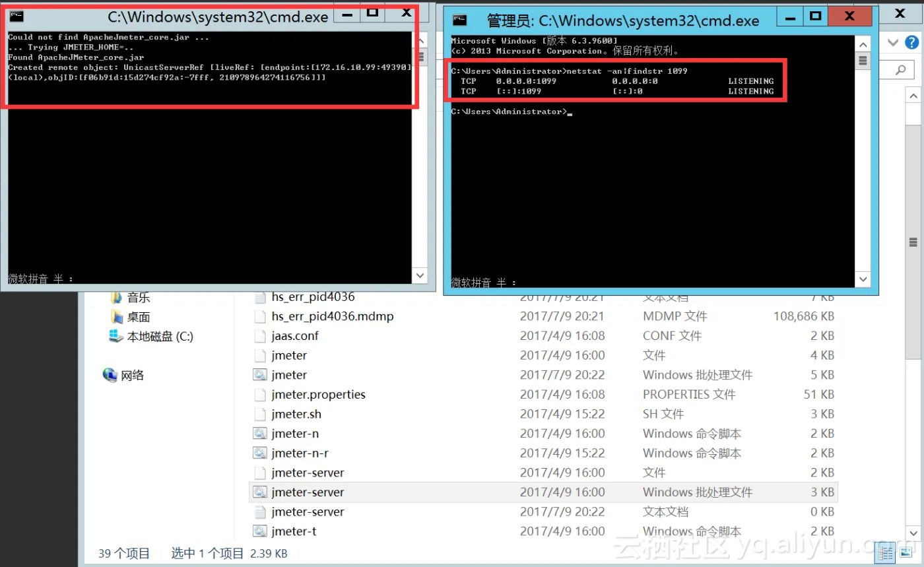Click scroll-down arrow in left cmd window
Image resolution: width=924 pixels, height=567 pixels.
click(420, 275)
